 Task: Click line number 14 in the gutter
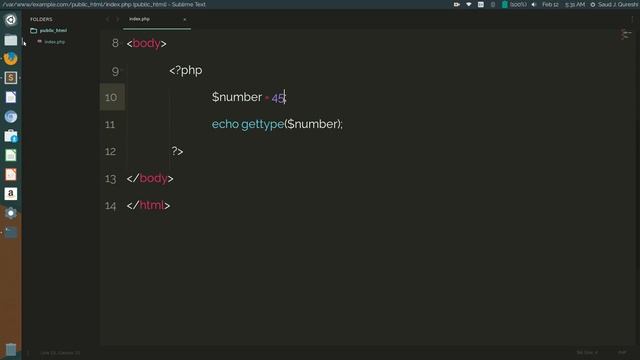[110, 206]
